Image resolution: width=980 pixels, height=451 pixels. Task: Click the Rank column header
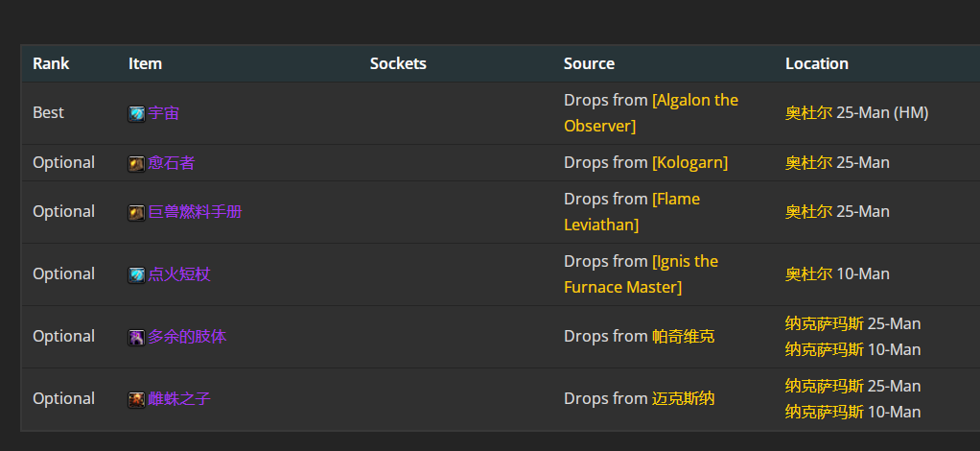click(51, 63)
